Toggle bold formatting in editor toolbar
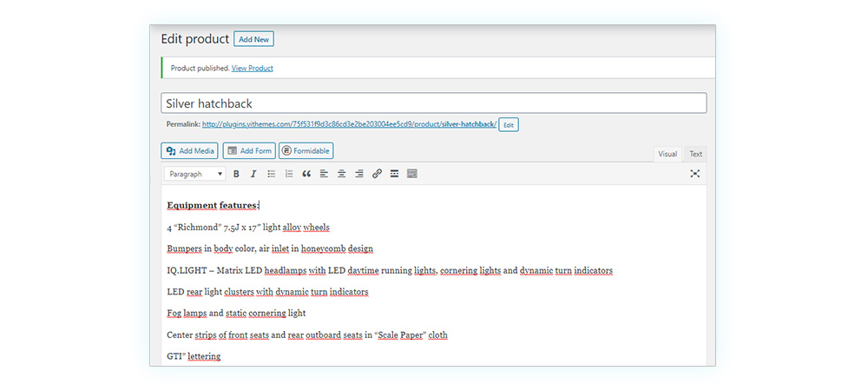 click(x=236, y=174)
